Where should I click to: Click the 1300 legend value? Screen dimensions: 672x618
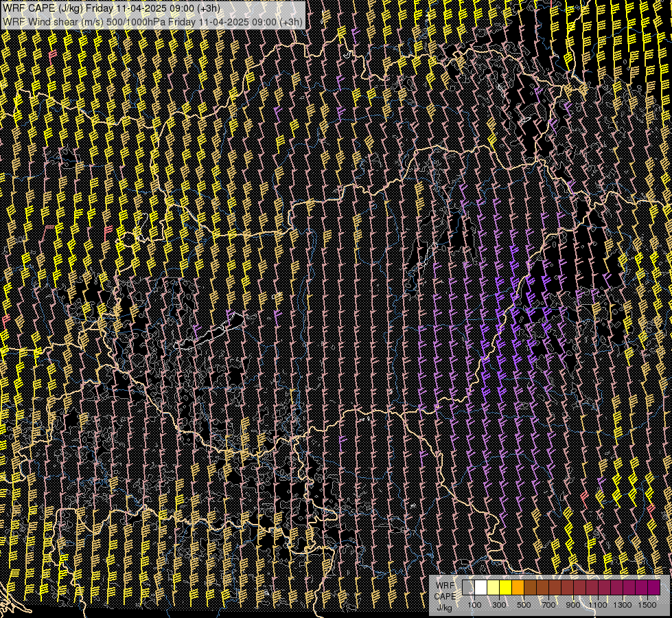(623, 605)
